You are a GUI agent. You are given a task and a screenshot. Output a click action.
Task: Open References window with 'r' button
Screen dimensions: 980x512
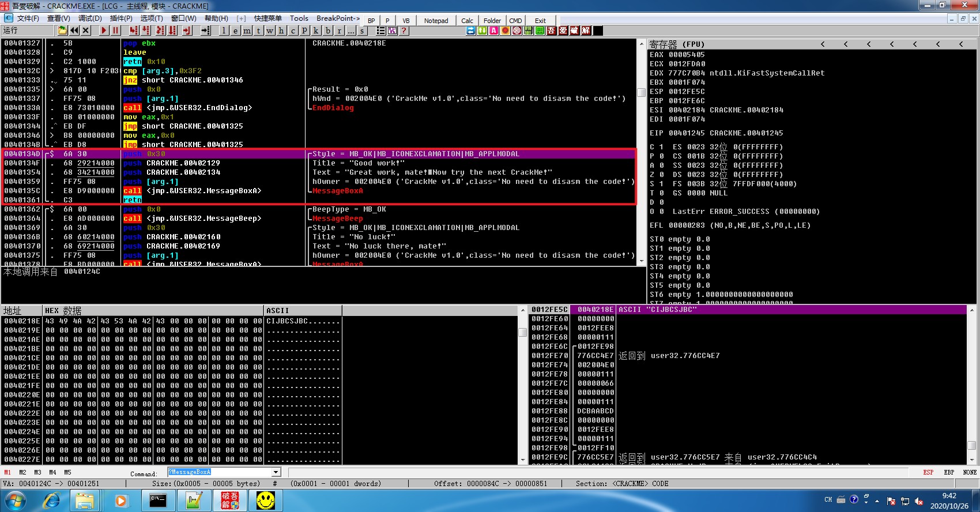(x=339, y=31)
